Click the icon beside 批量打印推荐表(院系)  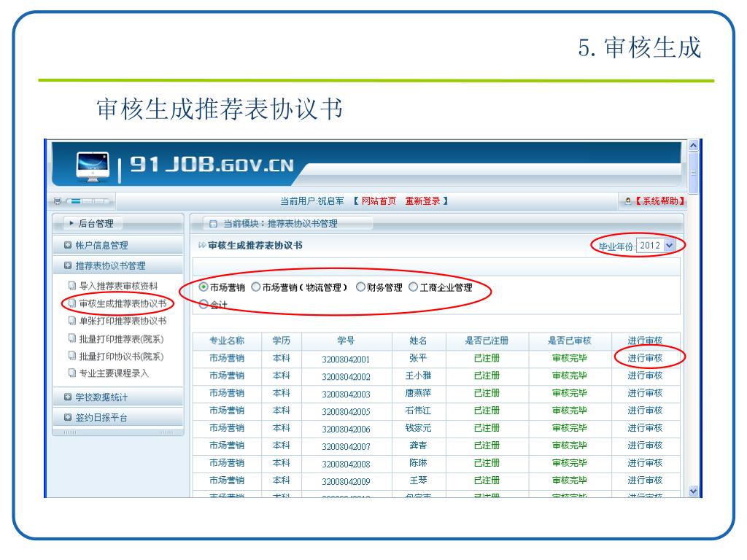coord(71,338)
